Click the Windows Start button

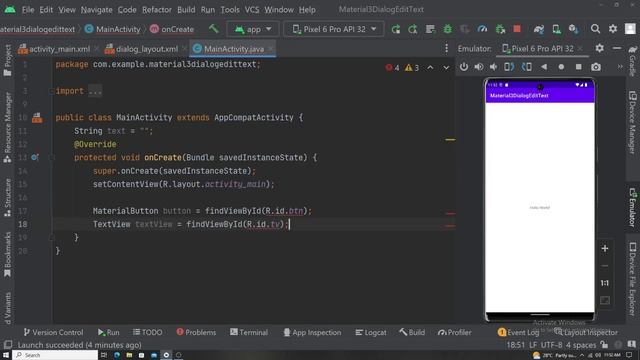[6, 355]
